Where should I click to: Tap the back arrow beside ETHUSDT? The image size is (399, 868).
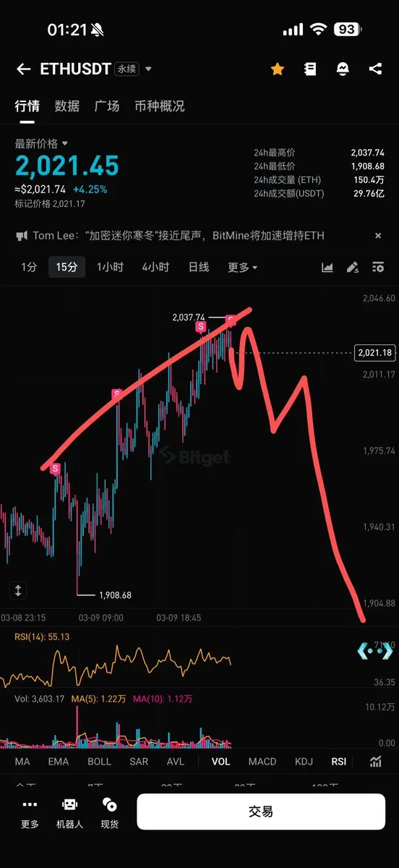click(23, 69)
